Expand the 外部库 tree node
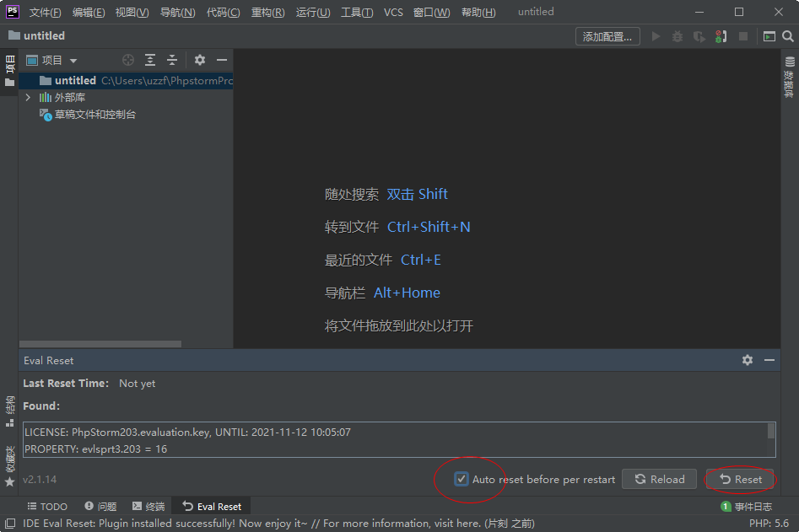 click(28, 97)
